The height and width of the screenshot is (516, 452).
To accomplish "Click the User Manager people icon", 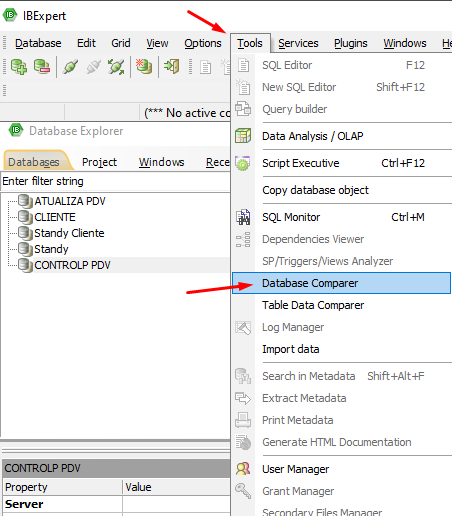I will tap(243, 469).
